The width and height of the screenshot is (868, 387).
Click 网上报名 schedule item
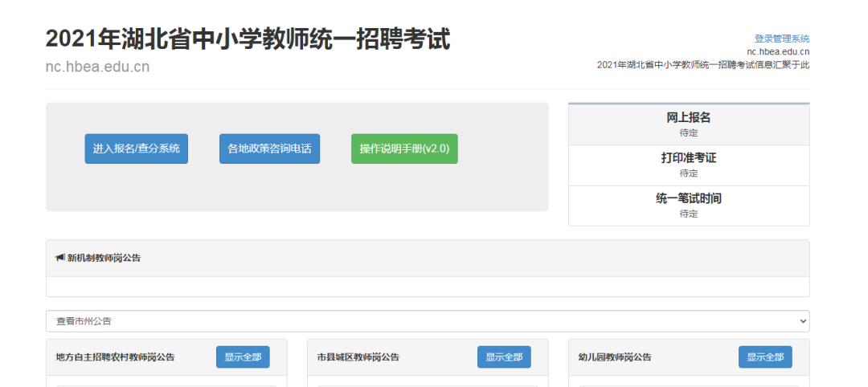coord(689,124)
